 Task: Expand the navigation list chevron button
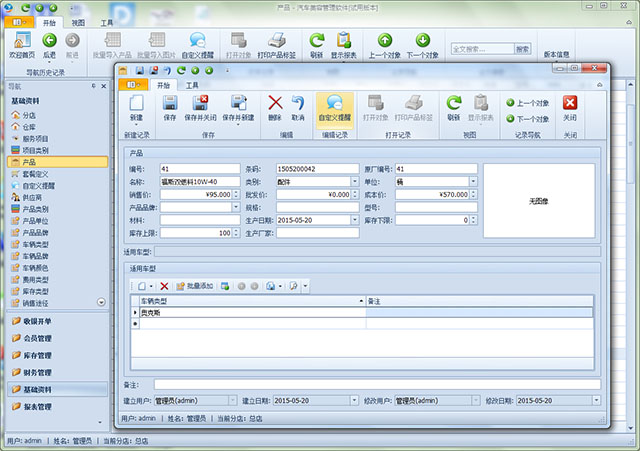point(101,302)
